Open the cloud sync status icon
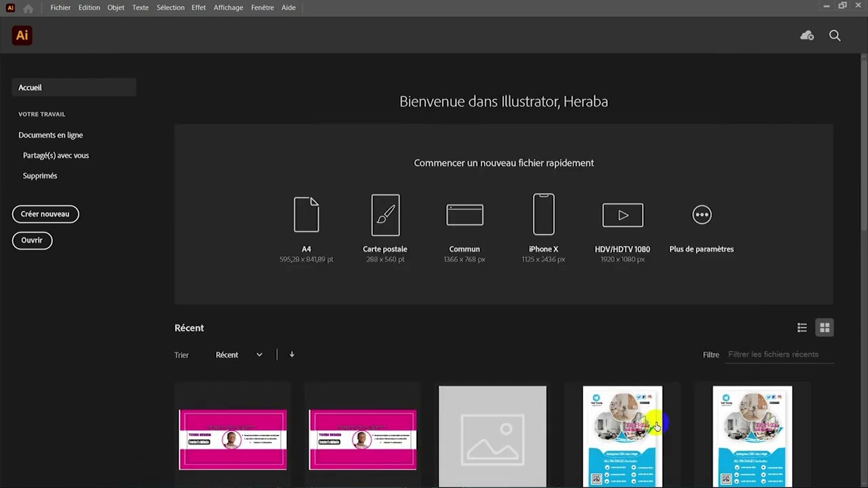868x488 pixels. click(x=807, y=35)
